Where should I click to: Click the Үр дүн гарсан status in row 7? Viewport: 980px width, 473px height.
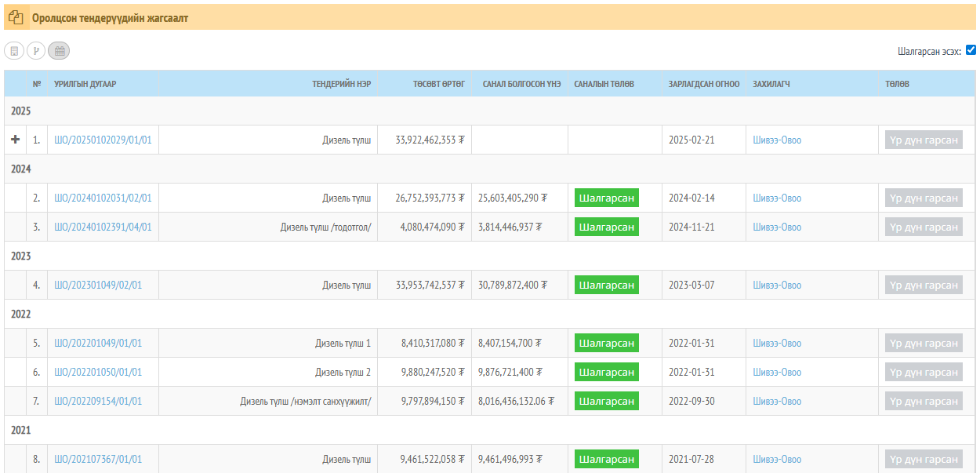click(x=924, y=402)
